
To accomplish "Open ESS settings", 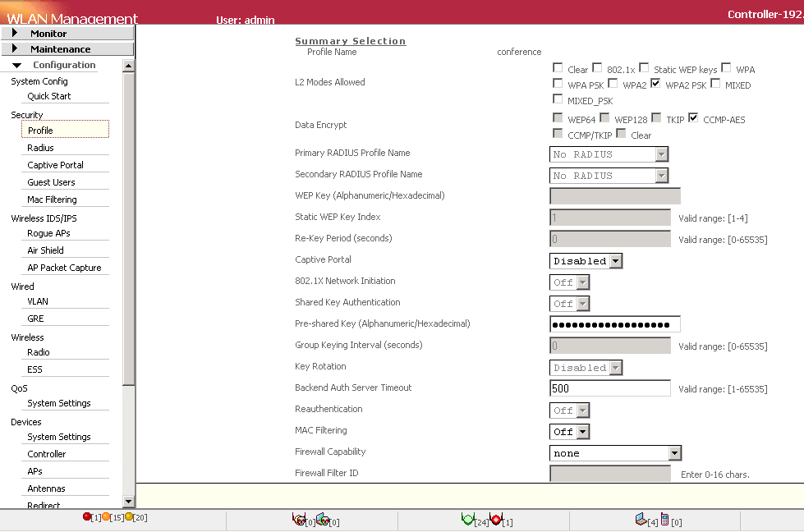I will [x=34, y=369].
